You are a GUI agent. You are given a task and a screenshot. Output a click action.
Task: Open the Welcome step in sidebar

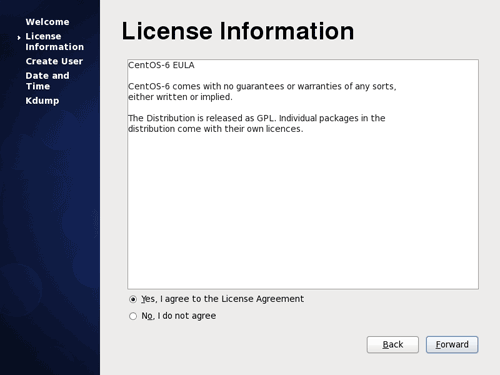tap(47, 22)
